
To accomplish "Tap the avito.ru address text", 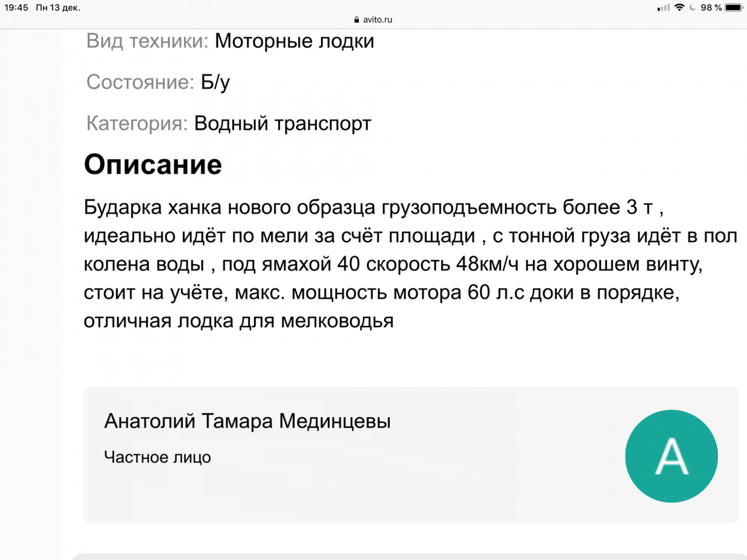I will (378, 20).
